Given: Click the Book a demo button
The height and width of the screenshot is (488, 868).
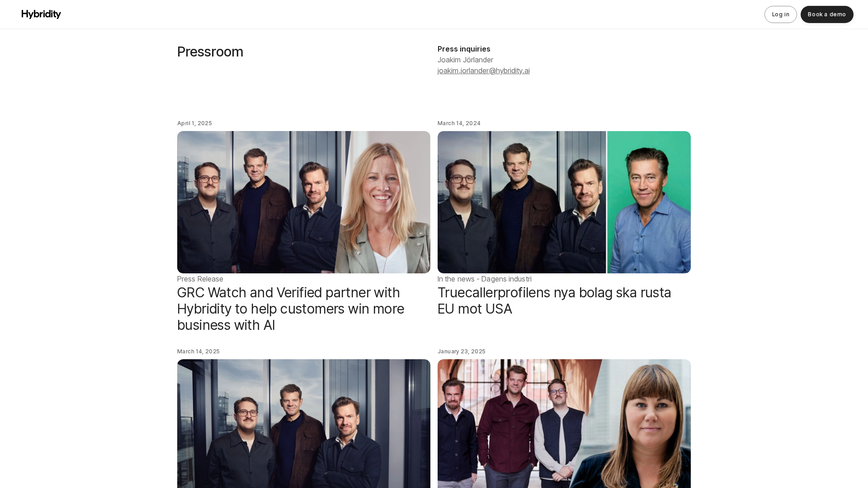Looking at the screenshot, I should pyautogui.click(x=827, y=14).
